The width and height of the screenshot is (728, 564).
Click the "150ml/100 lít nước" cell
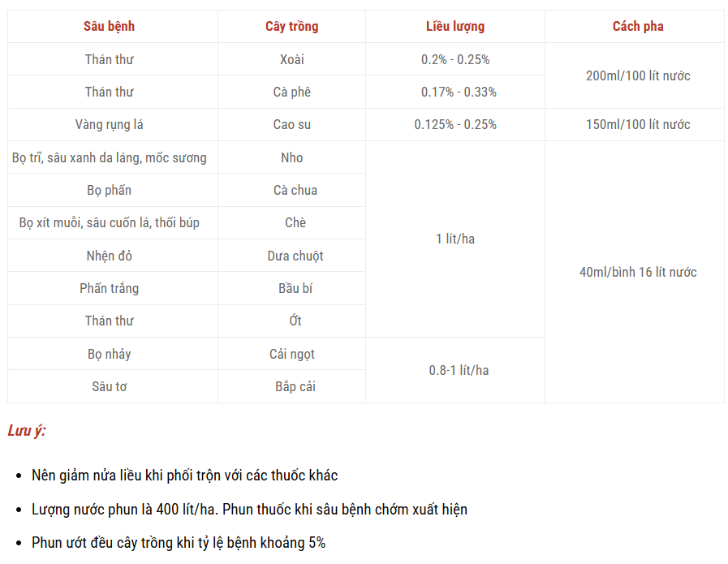(637, 124)
